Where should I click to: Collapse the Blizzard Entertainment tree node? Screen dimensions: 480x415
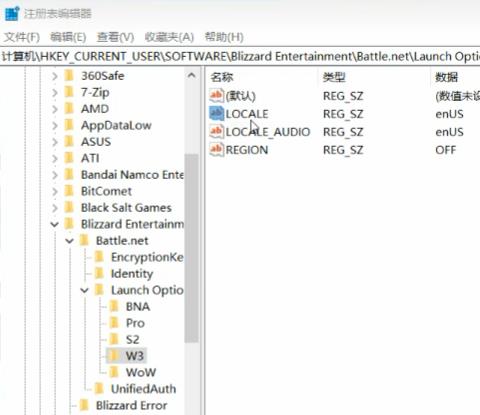pos(54,224)
